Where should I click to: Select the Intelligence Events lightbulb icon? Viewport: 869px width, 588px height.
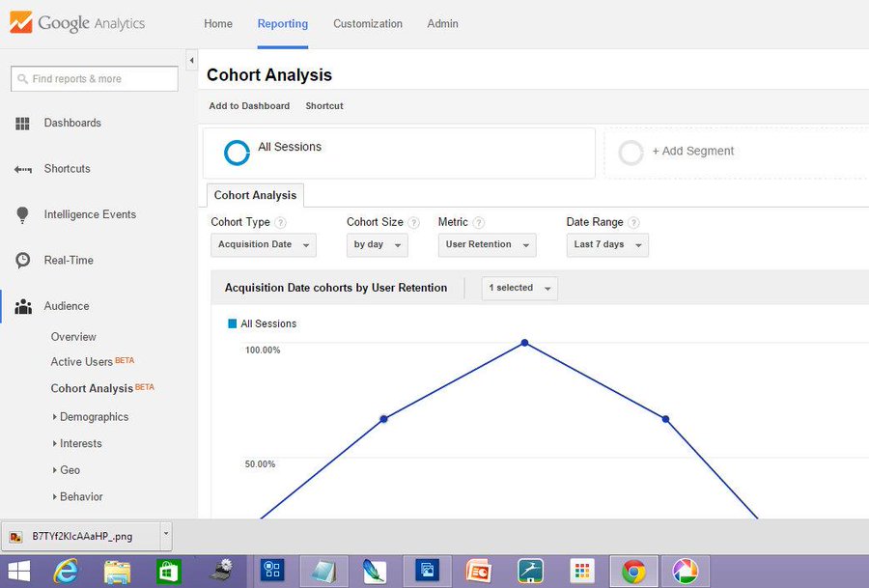point(23,215)
